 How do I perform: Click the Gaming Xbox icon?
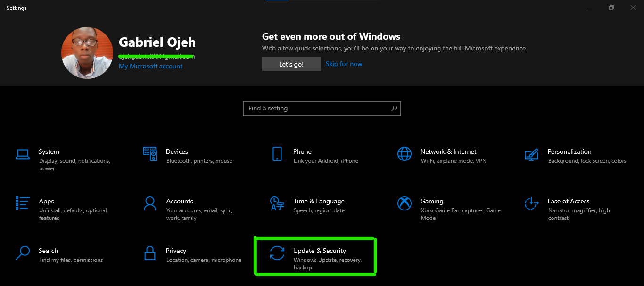[405, 203]
